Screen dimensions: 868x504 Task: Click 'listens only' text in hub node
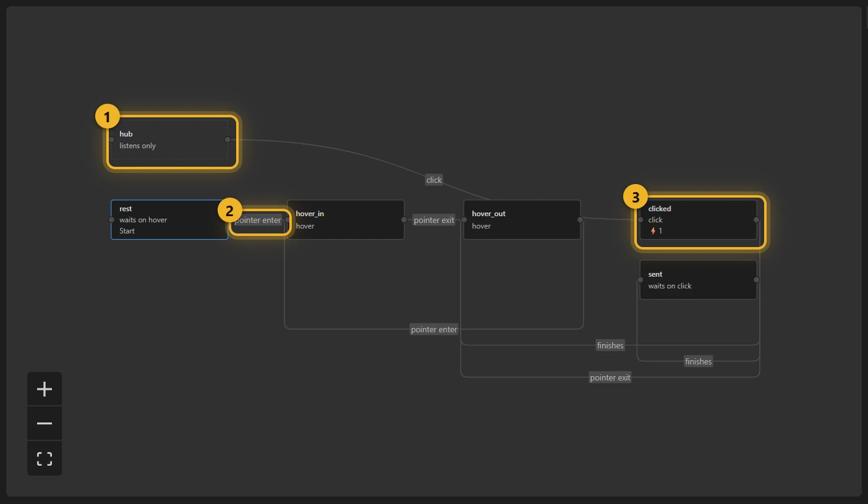point(137,146)
